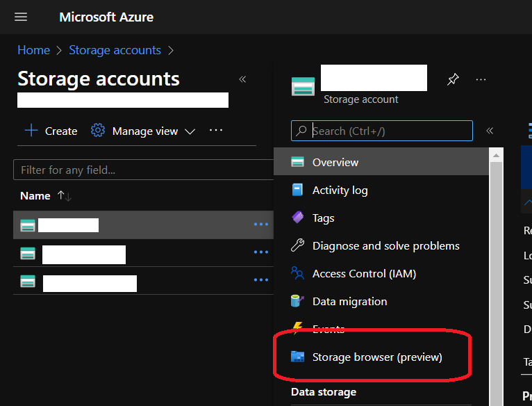Click the Create button
Image resolution: width=532 pixels, height=406 pixels.
(51, 131)
